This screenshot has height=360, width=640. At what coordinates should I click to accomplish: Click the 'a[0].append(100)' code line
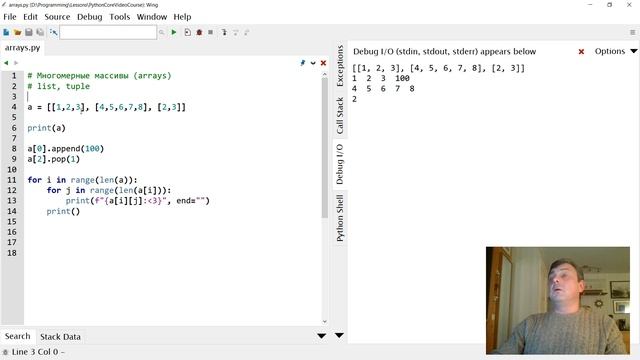point(66,149)
